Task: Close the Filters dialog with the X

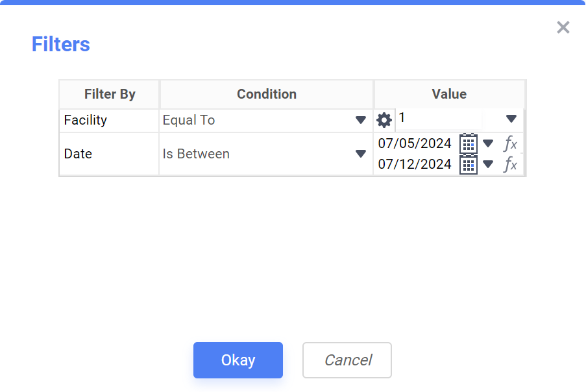Action: [563, 27]
